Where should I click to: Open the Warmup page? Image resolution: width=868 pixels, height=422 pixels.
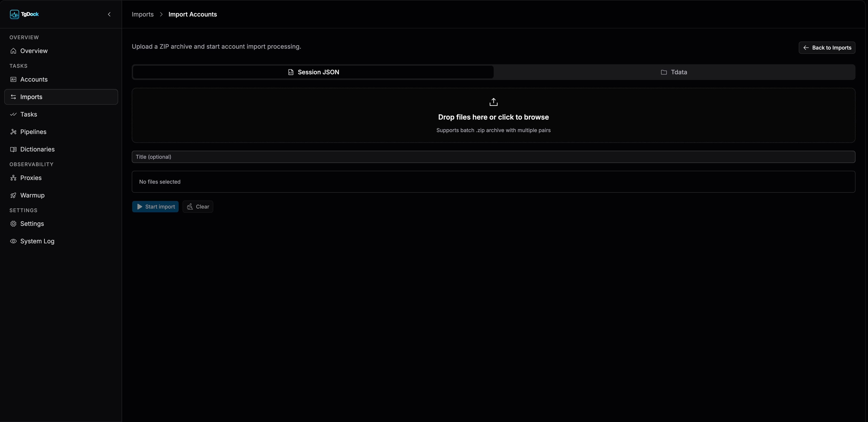pyautogui.click(x=61, y=195)
